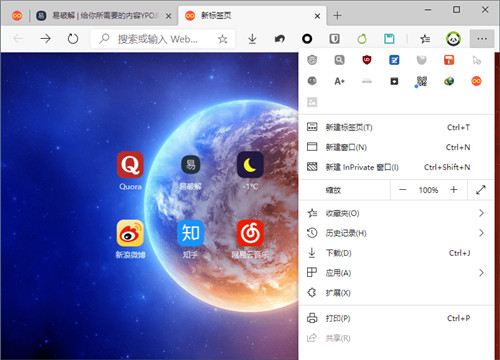This screenshot has width=500, height=360.
Task: Expand the 历史记录(H) submenu
Action: [396, 233]
